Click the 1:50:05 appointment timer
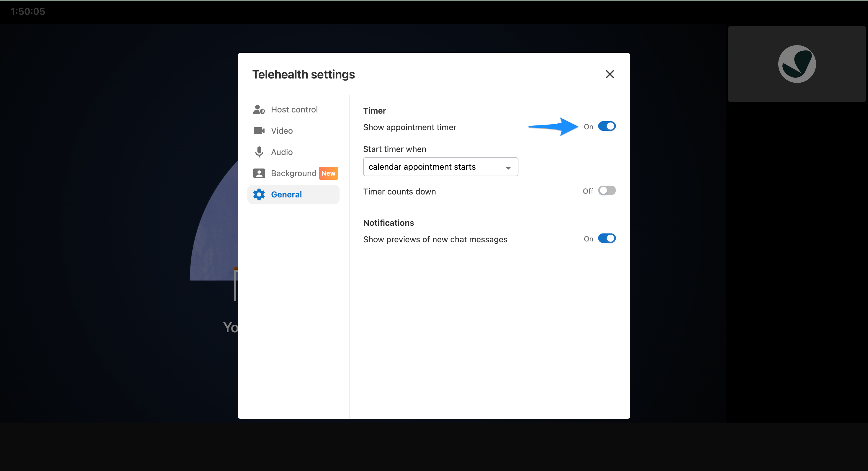 [28, 12]
